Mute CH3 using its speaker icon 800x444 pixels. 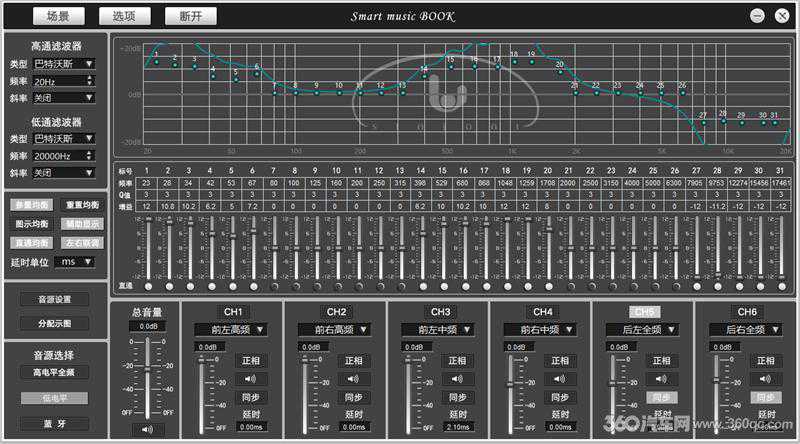tap(454, 379)
